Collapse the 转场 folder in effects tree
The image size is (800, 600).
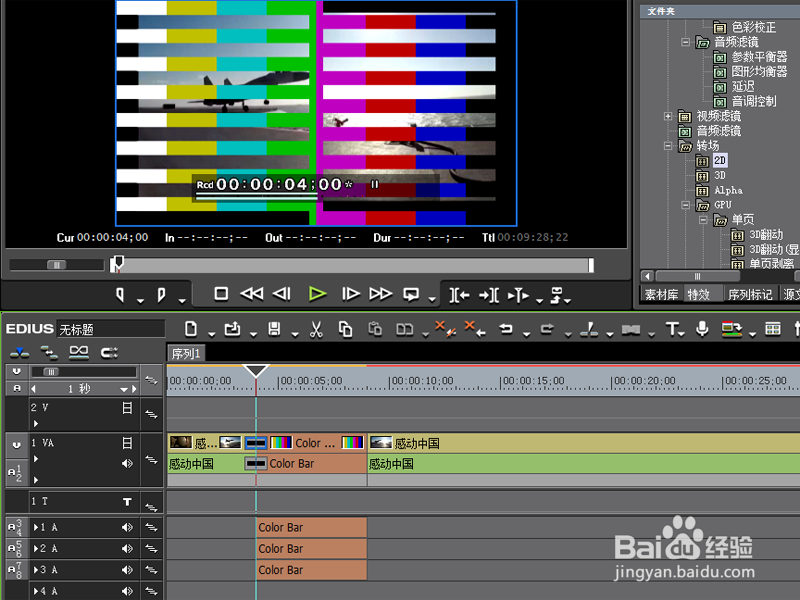tap(668, 146)
